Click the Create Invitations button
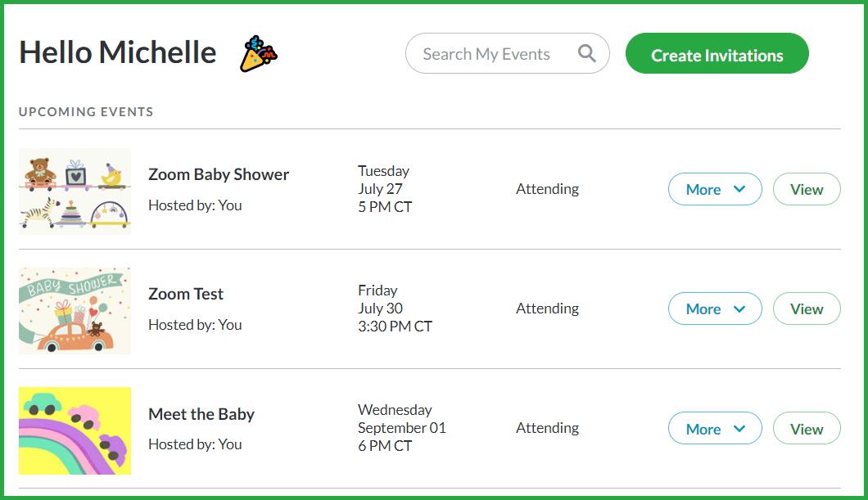868x500 pixels. (x=717, y=53)
